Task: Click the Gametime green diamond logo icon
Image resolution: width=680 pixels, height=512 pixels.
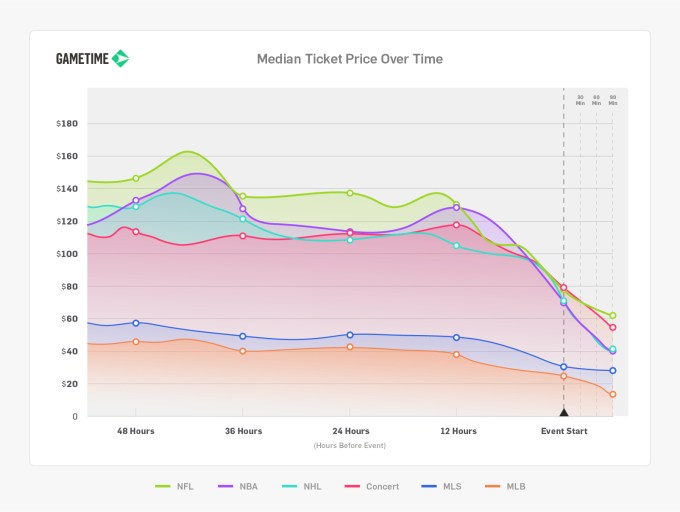Action: point(120,59)
